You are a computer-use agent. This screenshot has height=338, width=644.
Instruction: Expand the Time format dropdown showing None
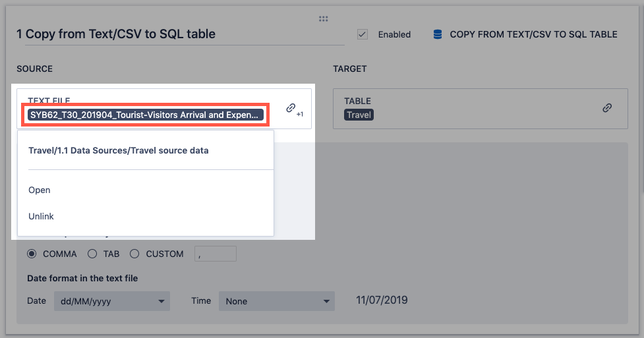277,301
